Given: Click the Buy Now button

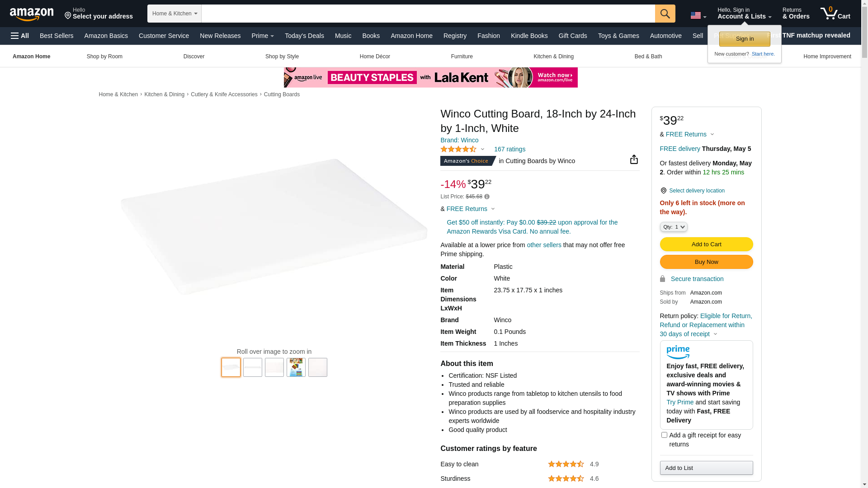Looking at the screenshot, I should click(706, 262).
